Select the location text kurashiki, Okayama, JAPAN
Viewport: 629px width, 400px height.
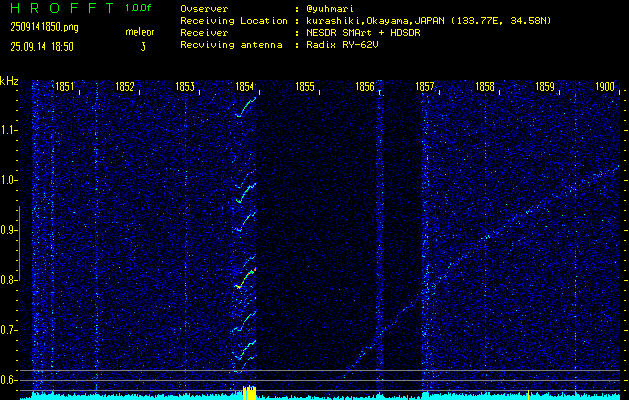click(x=376, y=21)
